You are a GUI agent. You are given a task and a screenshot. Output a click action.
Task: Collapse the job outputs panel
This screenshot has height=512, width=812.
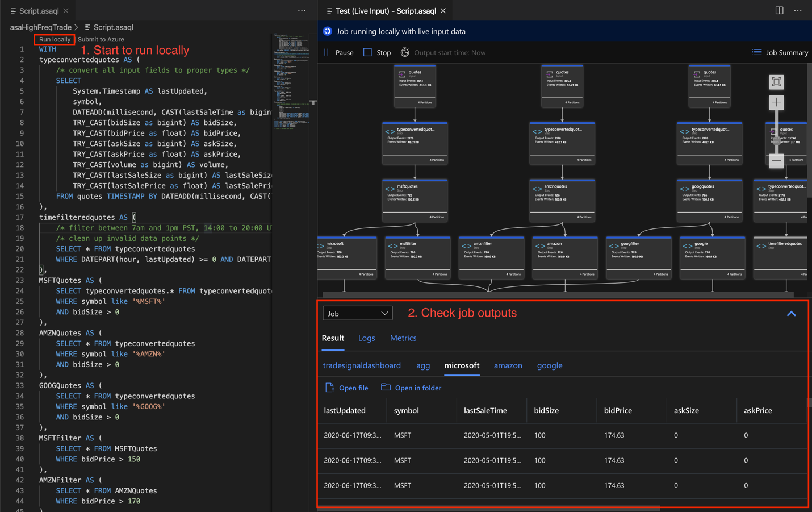coord(791,314)
